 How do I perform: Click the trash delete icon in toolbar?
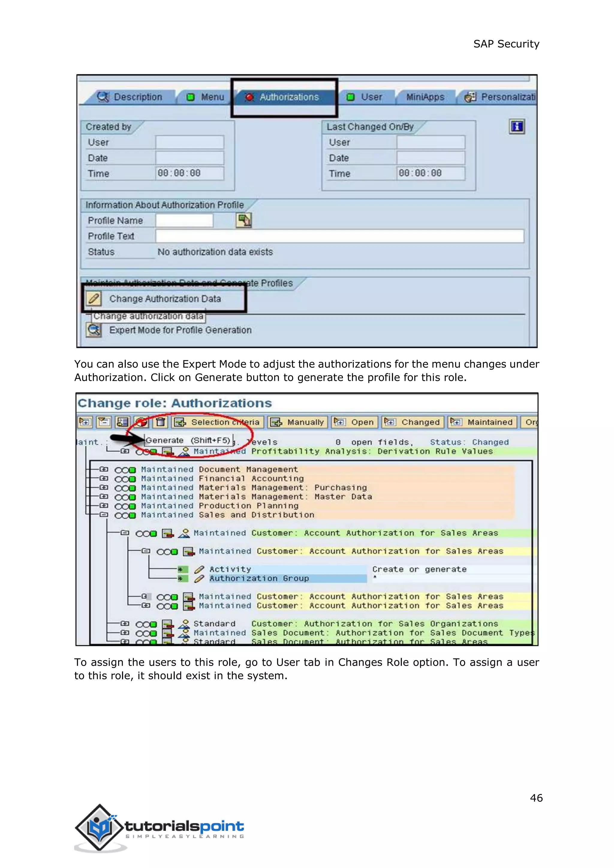[161, 422]
